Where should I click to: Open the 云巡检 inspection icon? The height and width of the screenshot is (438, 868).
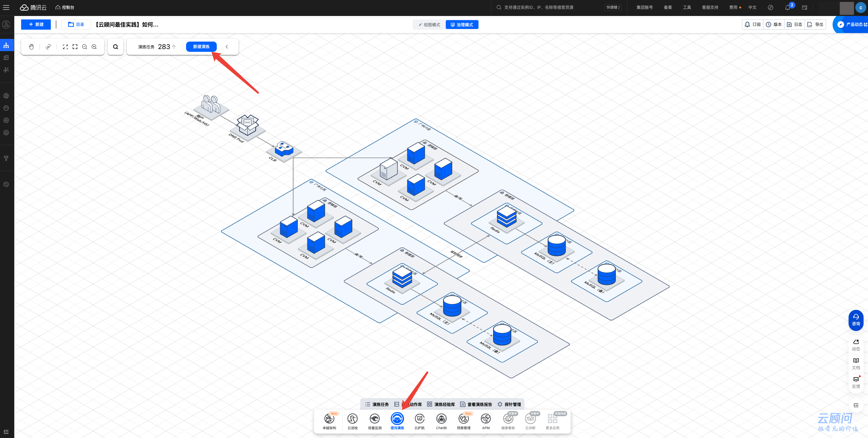coord(352,419)
